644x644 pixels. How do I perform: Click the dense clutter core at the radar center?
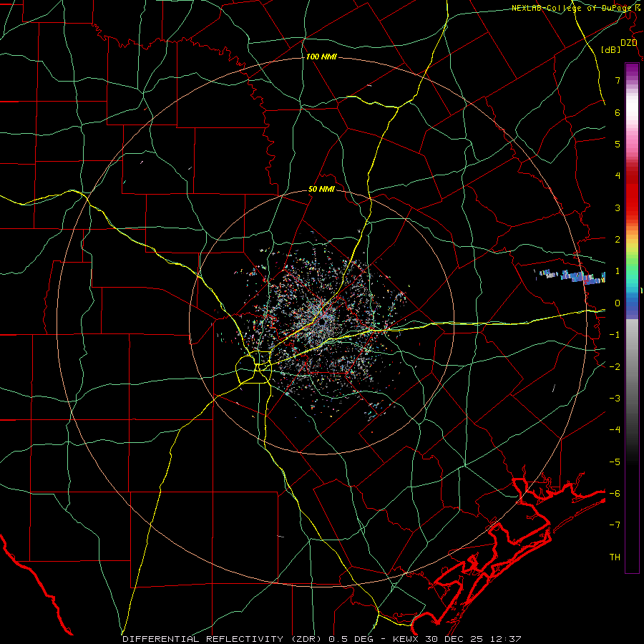(x=321, y=321)
